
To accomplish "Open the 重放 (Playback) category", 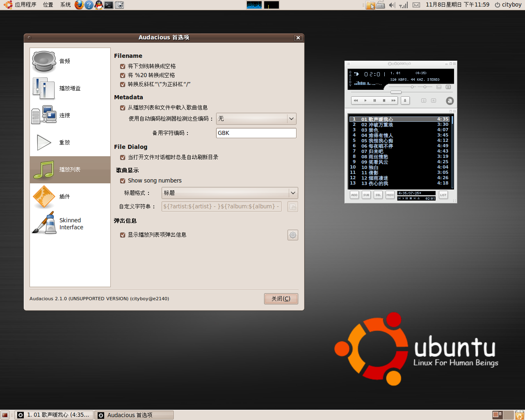I will 70,142.
